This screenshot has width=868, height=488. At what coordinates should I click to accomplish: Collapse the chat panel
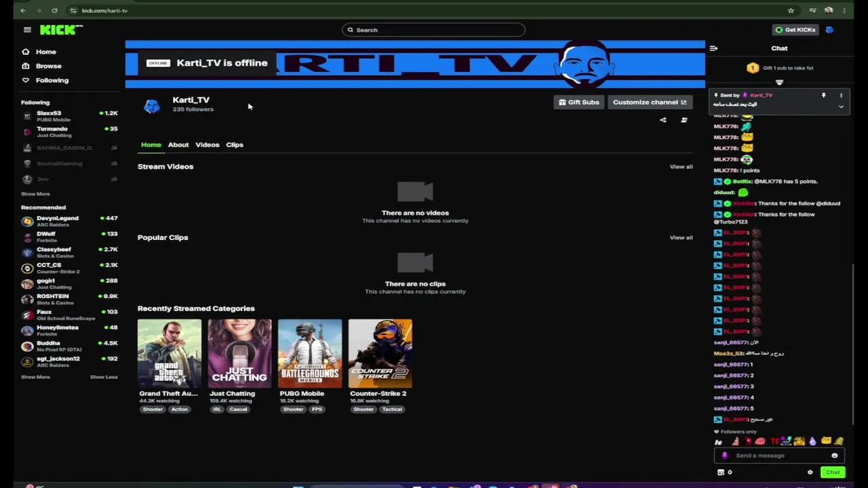[713, 48]
